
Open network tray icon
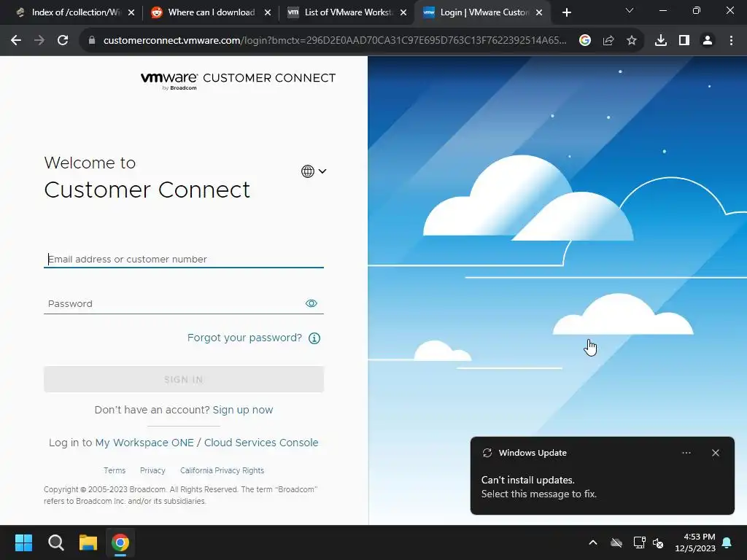pos(639,542)
